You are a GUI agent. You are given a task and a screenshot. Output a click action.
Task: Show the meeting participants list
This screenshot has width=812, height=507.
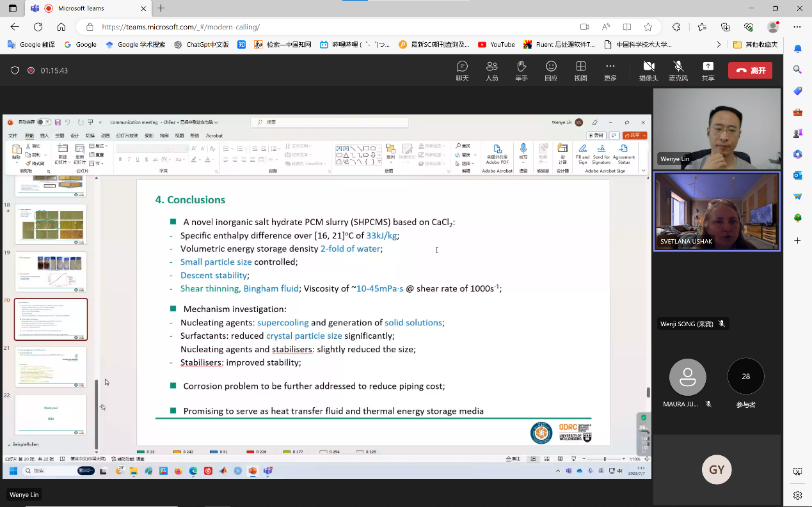pos(491,70)
